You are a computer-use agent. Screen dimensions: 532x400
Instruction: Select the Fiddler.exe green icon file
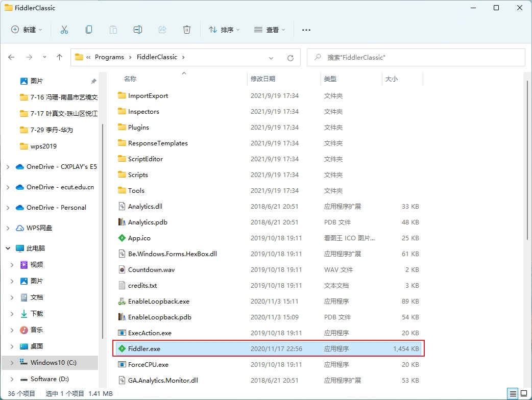tap(144, 349)
